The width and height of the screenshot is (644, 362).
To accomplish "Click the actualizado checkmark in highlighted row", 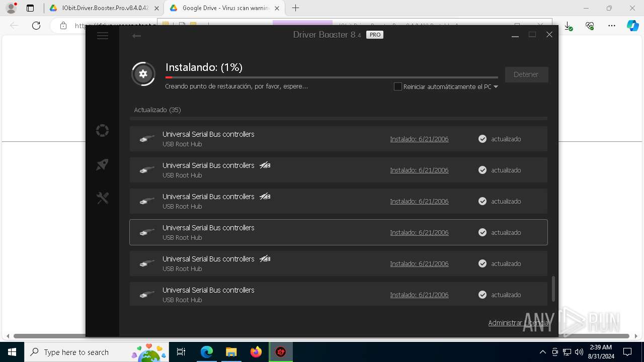I will coord(482,232).
